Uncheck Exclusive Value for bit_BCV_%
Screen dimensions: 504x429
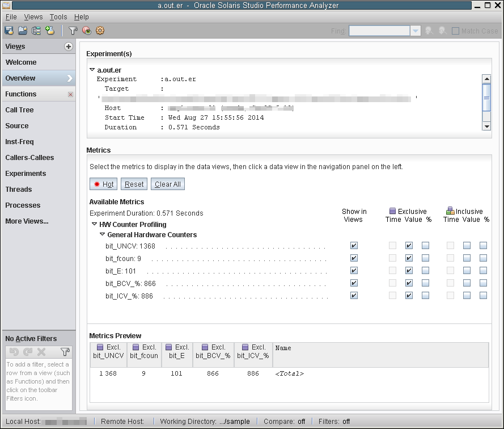[x=409, y=283]
